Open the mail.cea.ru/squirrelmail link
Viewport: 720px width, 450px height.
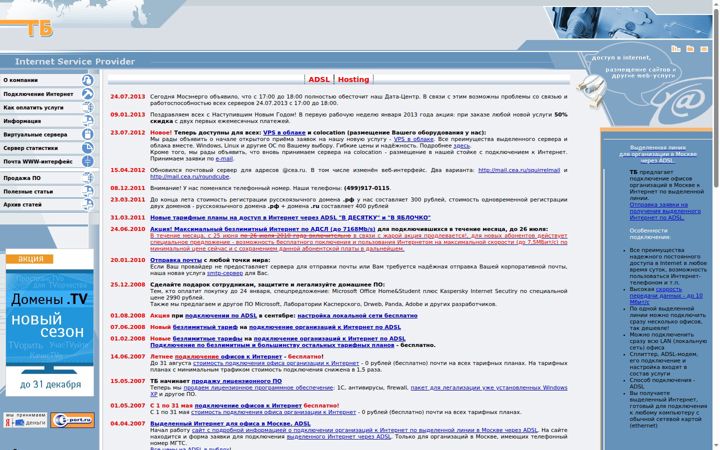coord(519,170)
